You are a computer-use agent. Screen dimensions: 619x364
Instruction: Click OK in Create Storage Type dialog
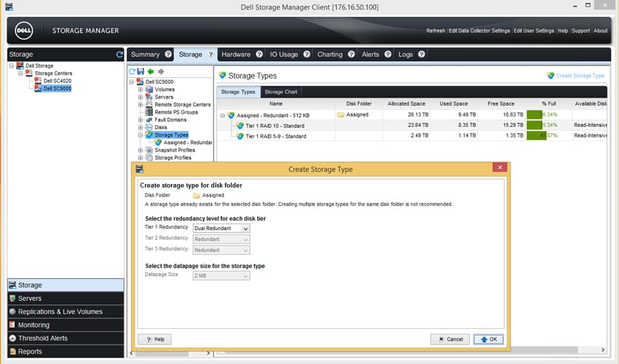489,339
